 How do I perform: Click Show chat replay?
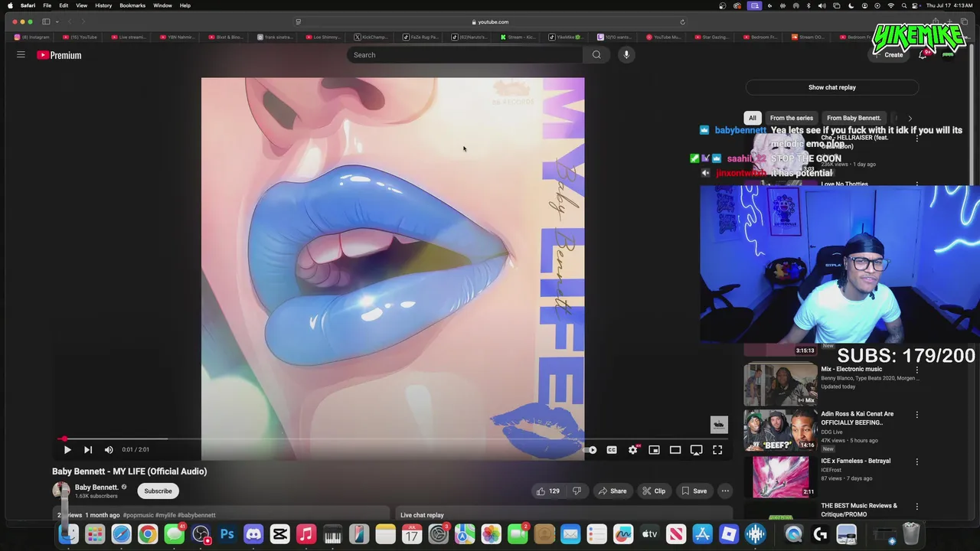pos(832,87)
